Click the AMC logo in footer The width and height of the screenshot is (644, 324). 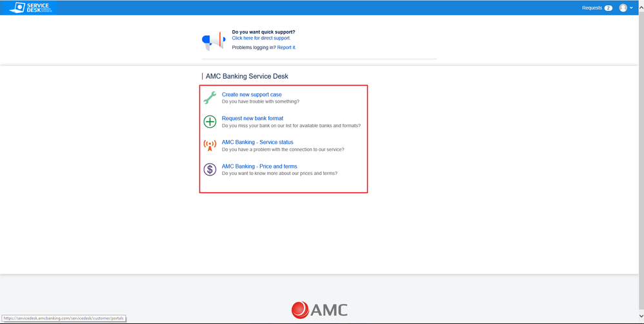pos(319,310)
